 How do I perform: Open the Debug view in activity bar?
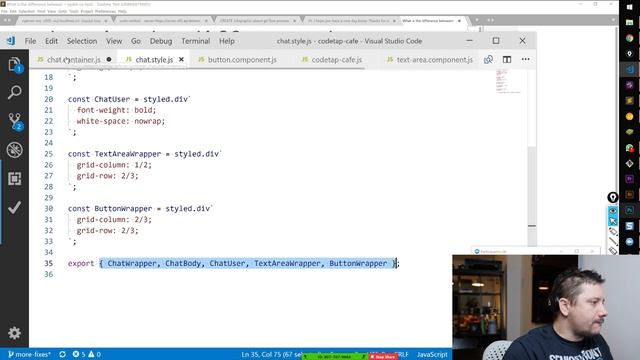(x=14, y=150)
